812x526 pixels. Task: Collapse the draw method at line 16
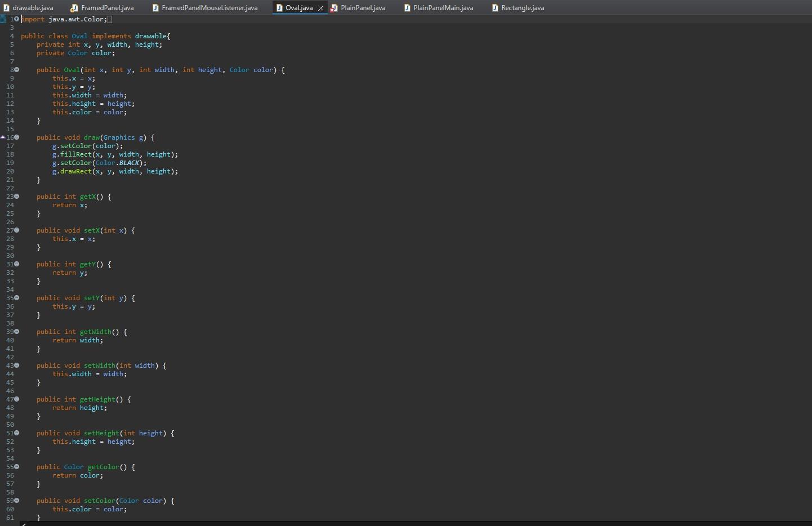[x=17, y=137]
